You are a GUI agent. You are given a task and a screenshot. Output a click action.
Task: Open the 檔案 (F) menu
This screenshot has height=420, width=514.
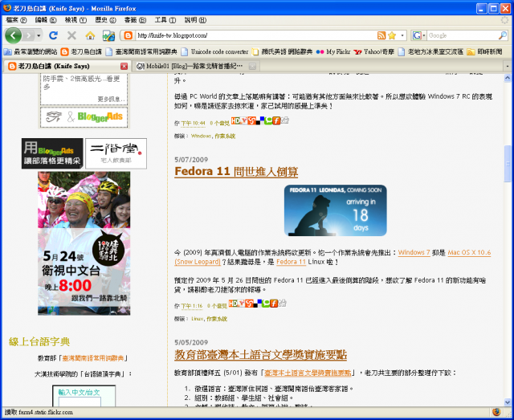16,20
